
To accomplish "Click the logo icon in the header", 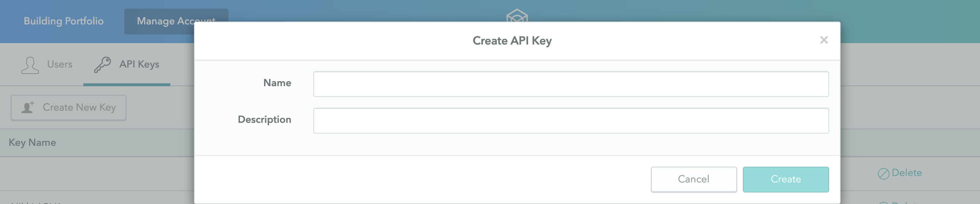I will (517, 15).
